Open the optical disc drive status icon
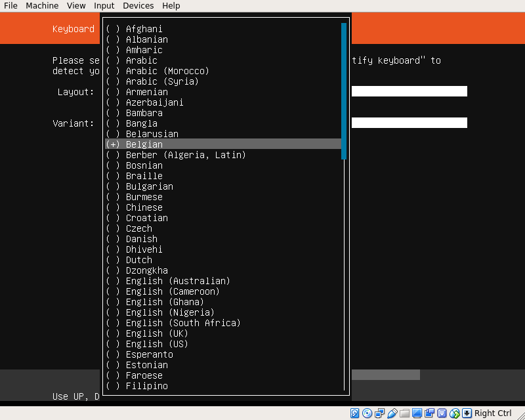This screenshot has width=525, height=420. 367,413
